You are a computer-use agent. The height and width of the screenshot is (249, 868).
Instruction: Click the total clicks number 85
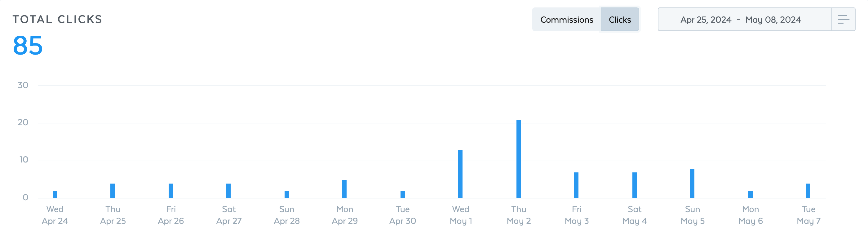[28, 46]
